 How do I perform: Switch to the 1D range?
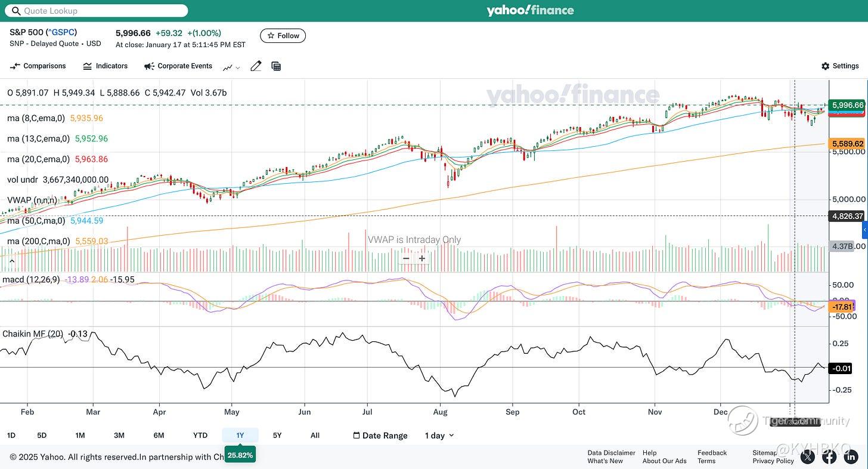(11, 436)
